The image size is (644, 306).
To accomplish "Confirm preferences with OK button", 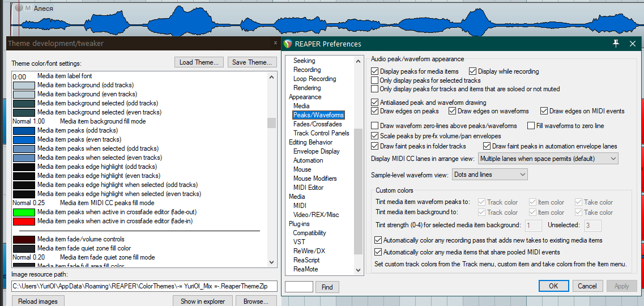I will 553,286.
